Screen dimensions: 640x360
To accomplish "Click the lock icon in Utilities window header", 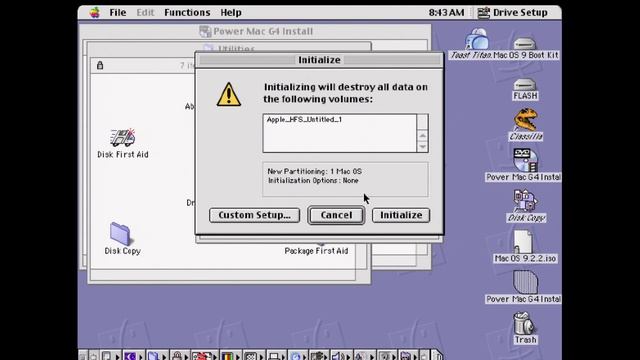I will tap(100, 65).
